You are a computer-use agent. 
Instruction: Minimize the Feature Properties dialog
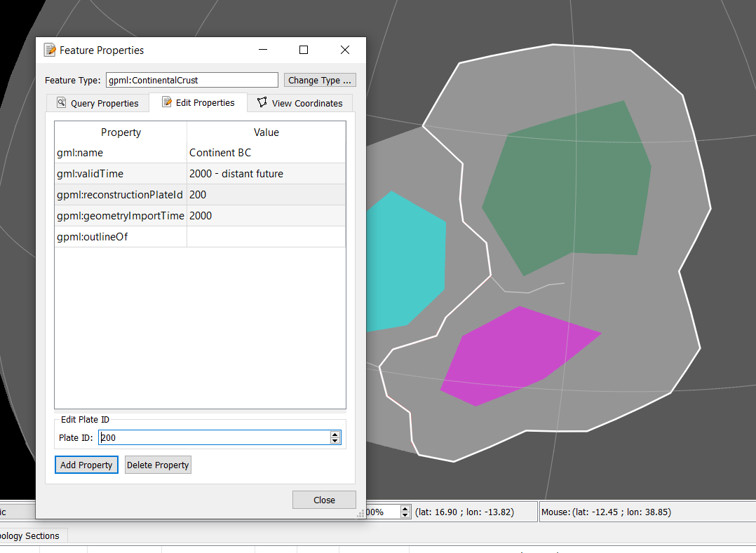263,50
